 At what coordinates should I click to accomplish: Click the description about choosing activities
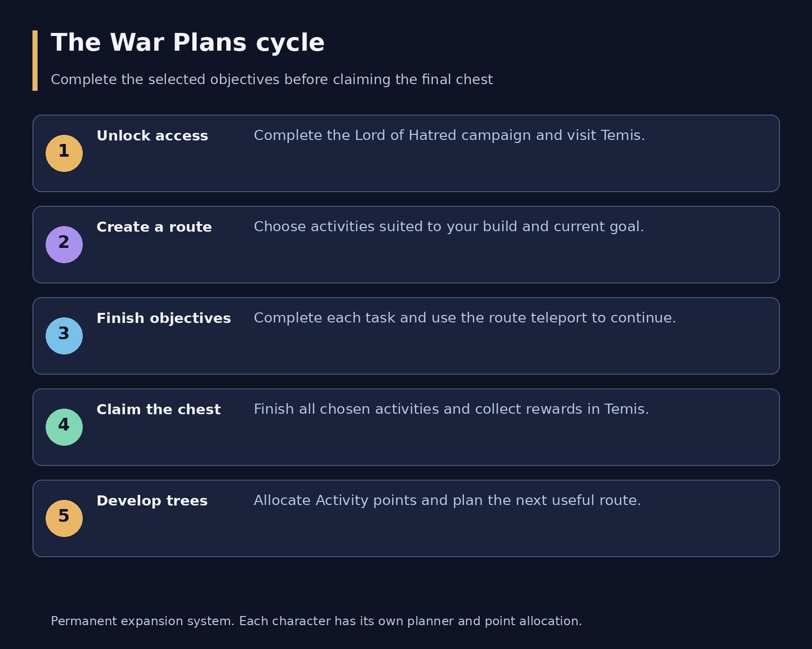pos(449,227)
